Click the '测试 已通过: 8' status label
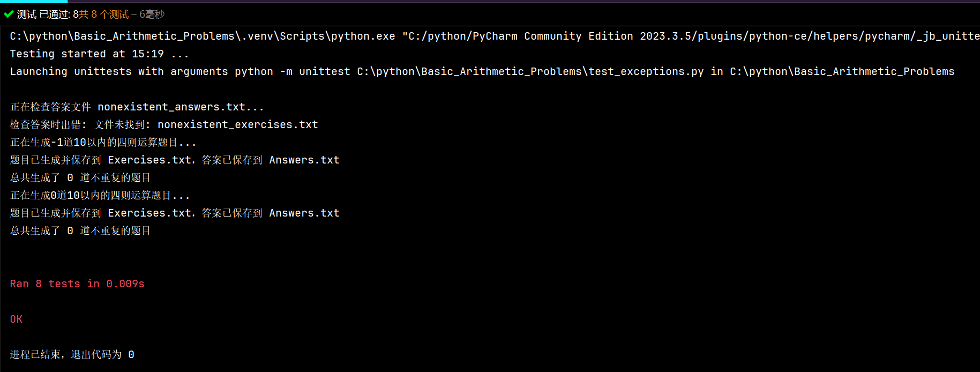 point(48,14)
